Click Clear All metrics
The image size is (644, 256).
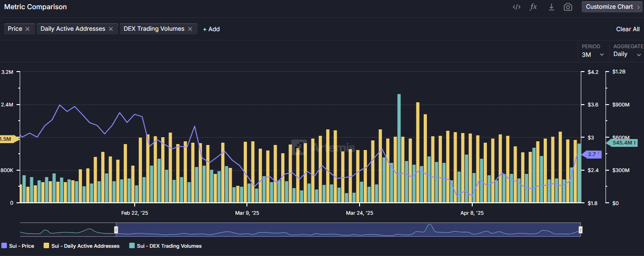tap(628, 29)
